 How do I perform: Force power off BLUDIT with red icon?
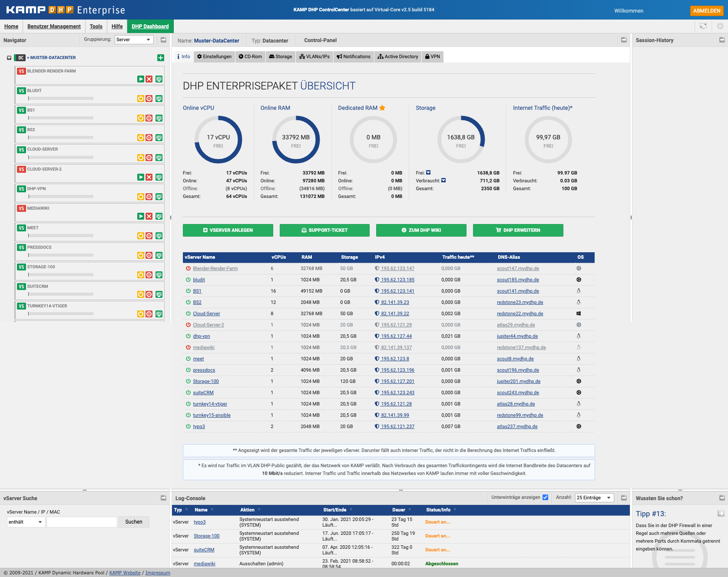click(x=149, y=99)
